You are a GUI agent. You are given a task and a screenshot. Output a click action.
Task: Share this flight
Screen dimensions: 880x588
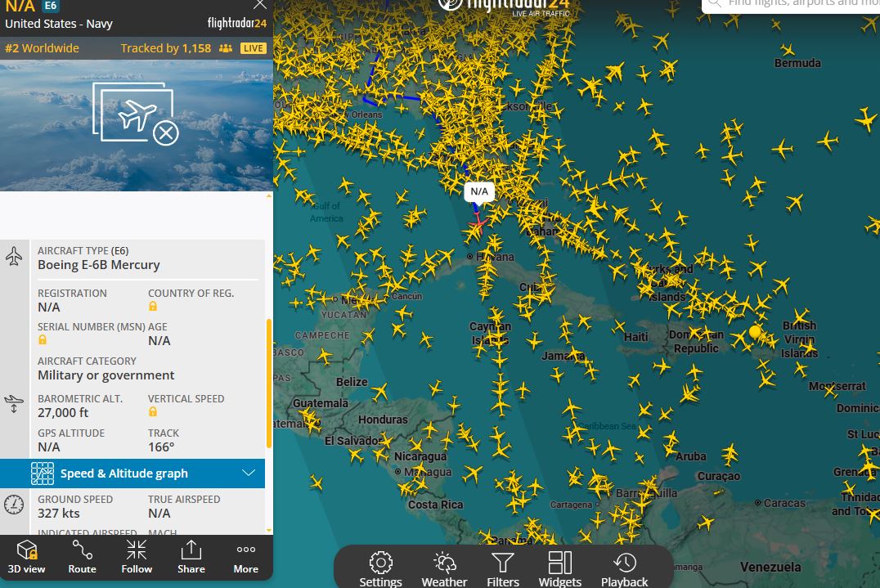point(191,556)
